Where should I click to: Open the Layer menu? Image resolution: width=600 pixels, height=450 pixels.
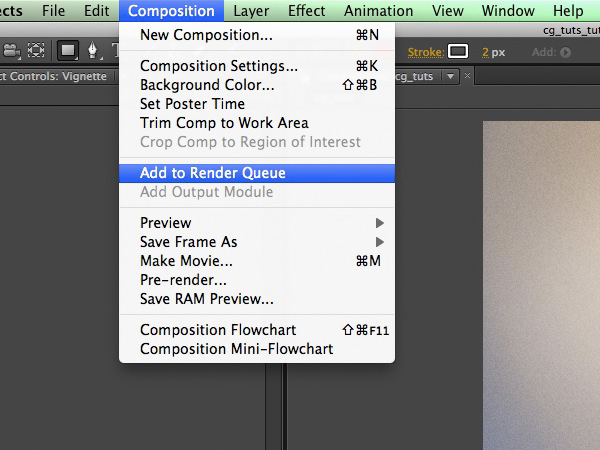[251, 11]
